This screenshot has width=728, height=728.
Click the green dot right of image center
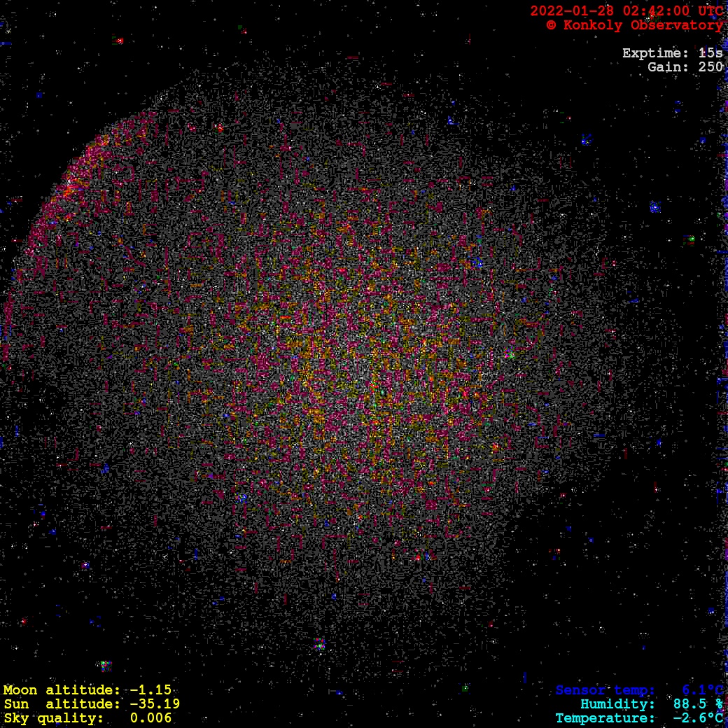pyautogui.click(x=511, y=356)
